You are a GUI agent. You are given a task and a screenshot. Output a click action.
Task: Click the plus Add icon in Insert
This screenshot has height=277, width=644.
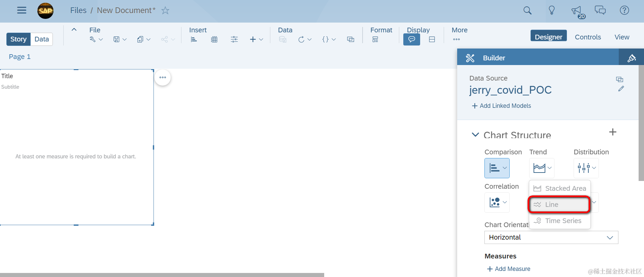pyautogui.click(x=253, y=39)
